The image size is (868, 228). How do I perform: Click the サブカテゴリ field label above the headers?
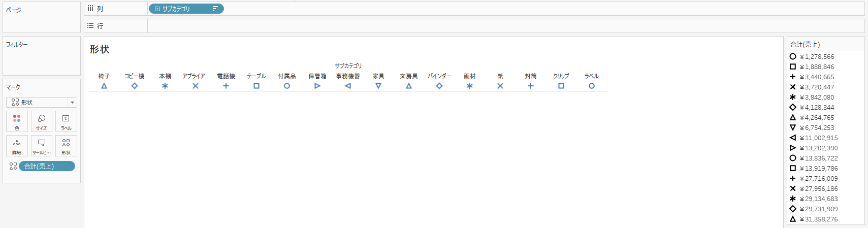pos(348,66)
